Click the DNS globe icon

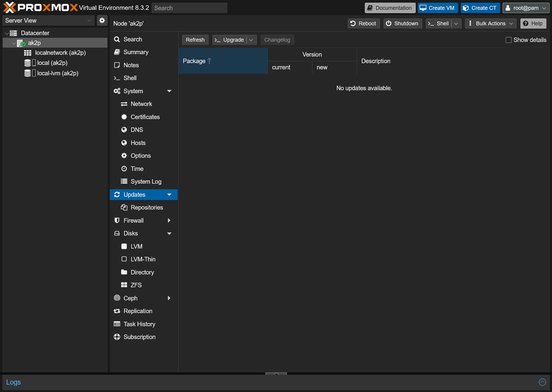124,130
